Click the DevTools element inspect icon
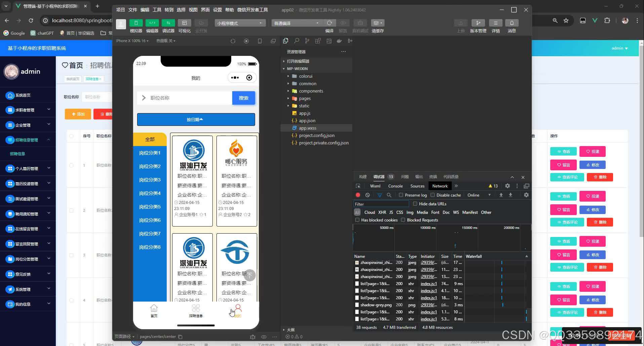This screenshot has width=644, height=346. [358, 186]
